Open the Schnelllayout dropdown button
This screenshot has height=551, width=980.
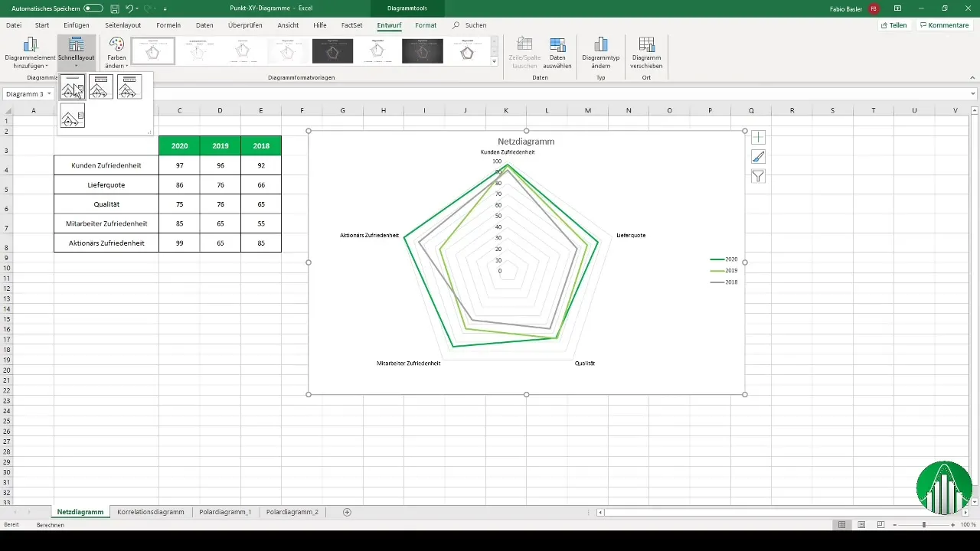pos(76,53)
